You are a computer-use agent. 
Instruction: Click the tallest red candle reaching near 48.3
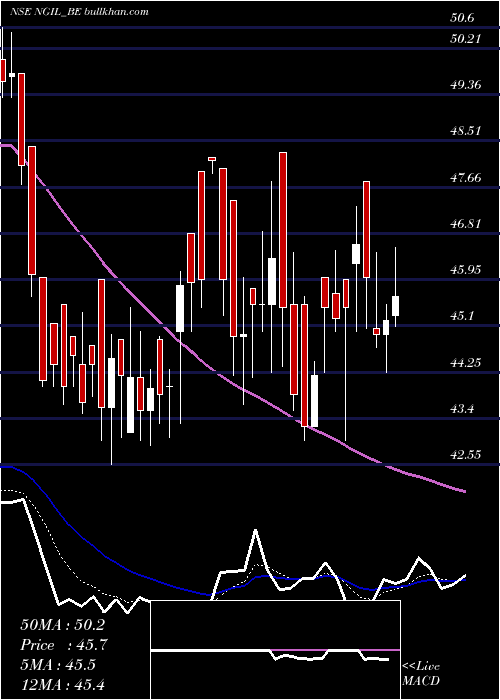(283, 230)
